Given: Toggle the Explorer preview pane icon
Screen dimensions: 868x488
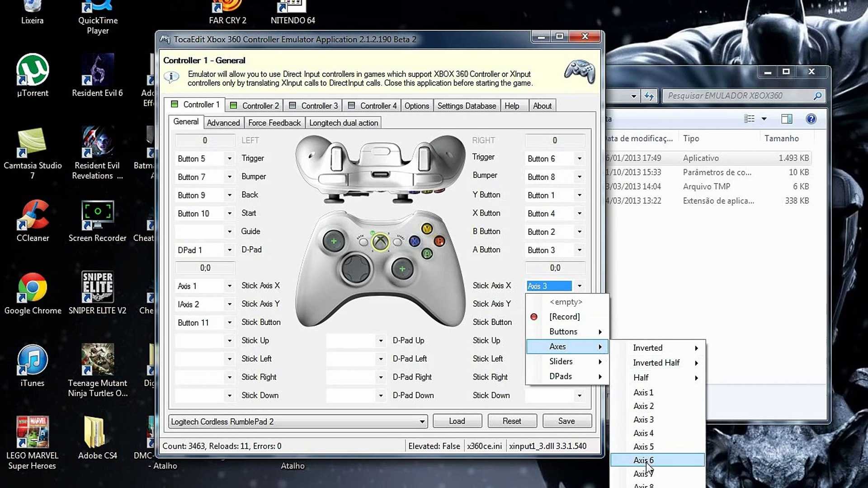Looking at the screenshot, I should point(787,119).
